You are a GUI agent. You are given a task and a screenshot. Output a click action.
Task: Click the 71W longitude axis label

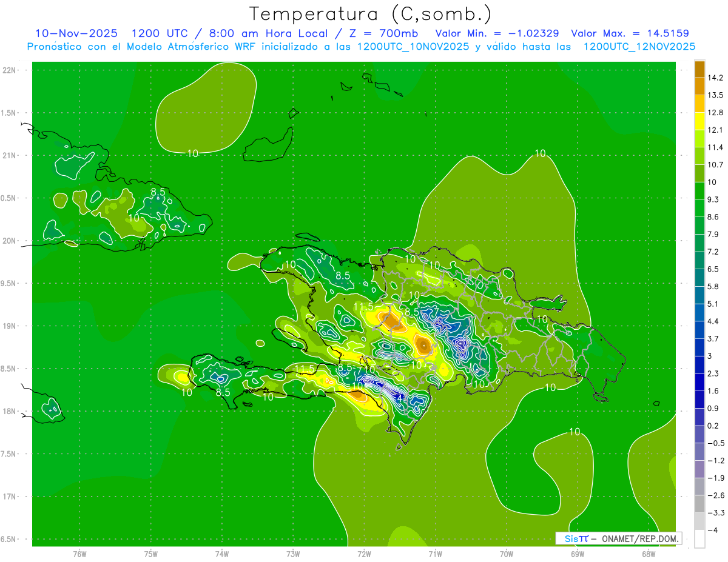[435, 554]
